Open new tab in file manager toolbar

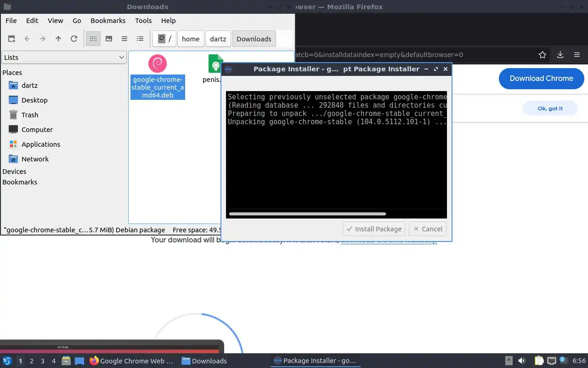point(11,39)
